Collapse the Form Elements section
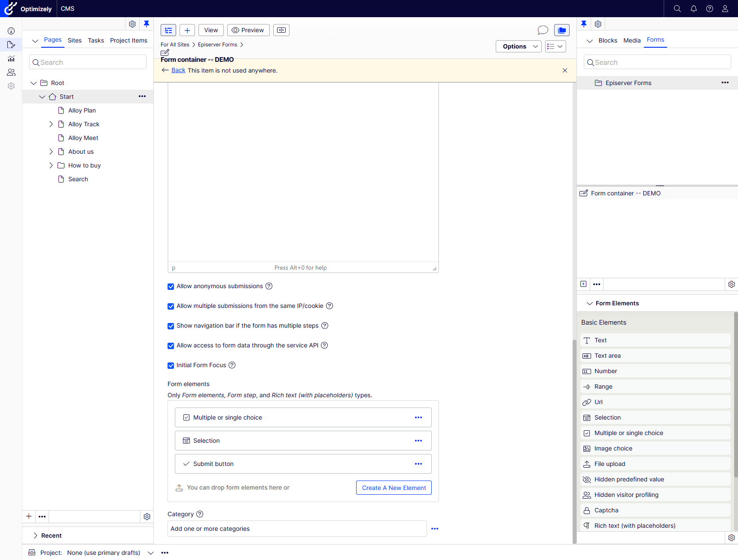 590,303
